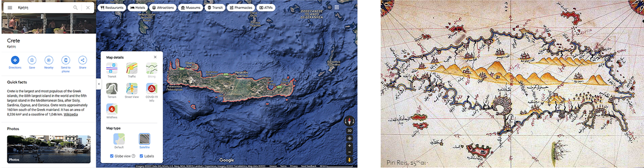Open the Terms link
The width and height of the screenshot is (644, 168).
283,166
